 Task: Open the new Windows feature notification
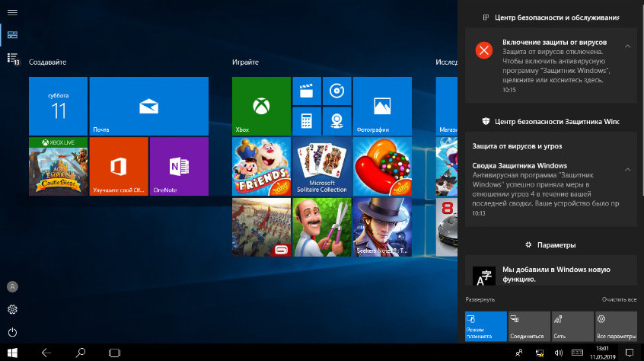(551, 270)
